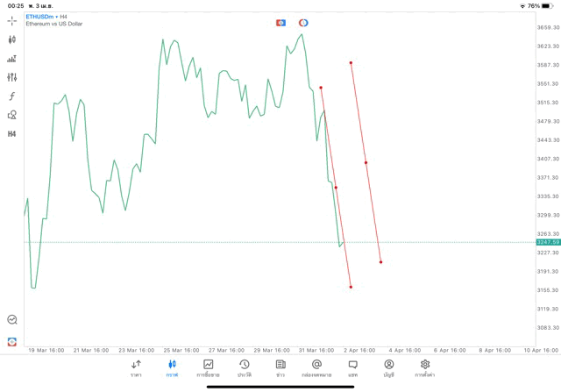The height and width of the screenshot is (392, 561).
Task: Tap the red-blue trade panel icon
Action: [280, 23]
